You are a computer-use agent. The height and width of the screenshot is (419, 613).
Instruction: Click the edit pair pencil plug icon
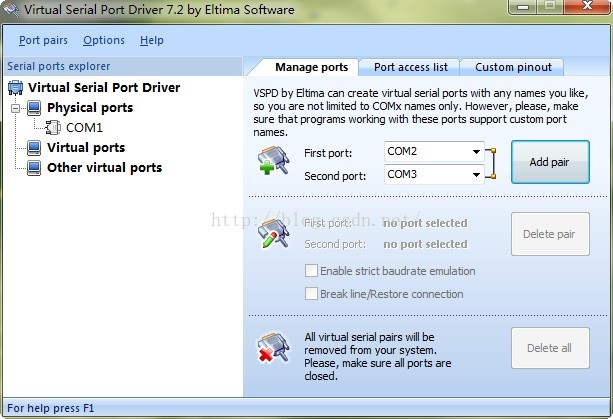[273, 233]
